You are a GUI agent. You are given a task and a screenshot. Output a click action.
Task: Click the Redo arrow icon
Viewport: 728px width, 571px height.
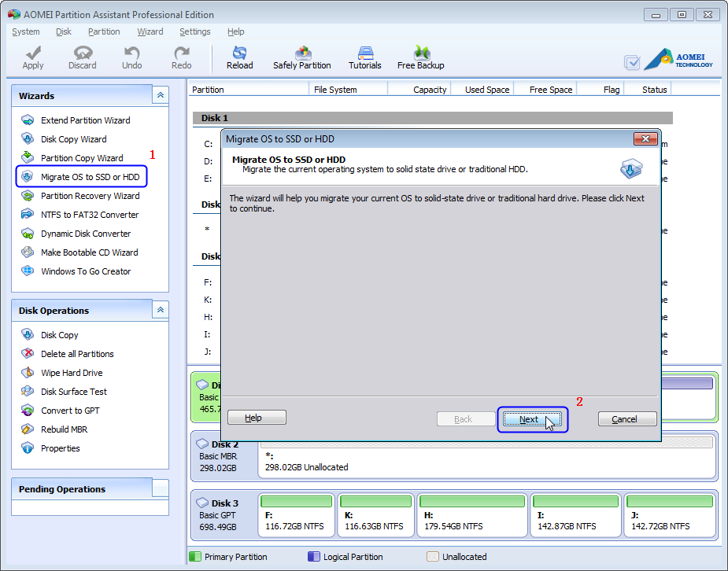coord(181,57)
